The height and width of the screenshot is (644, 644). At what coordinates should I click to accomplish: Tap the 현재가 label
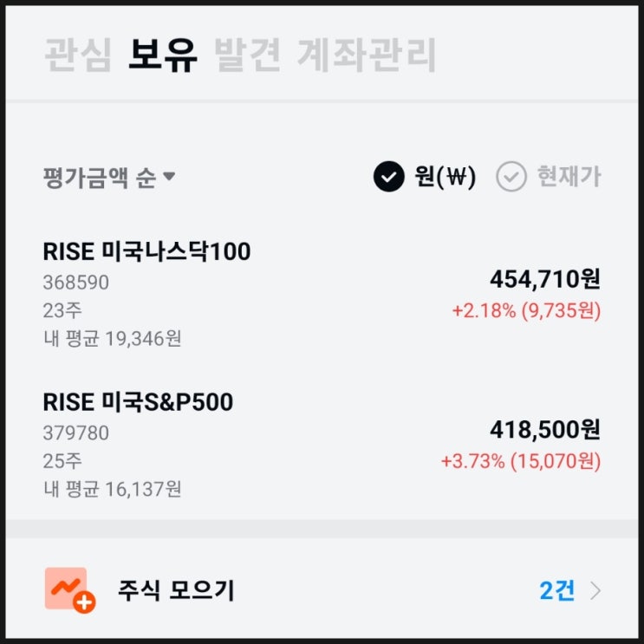569,177
